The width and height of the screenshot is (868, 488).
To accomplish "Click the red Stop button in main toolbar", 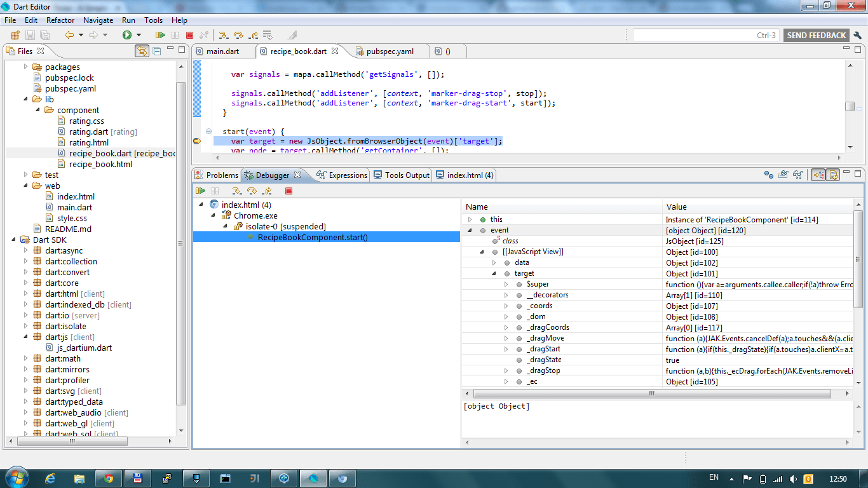I will [x=189, y=34].
